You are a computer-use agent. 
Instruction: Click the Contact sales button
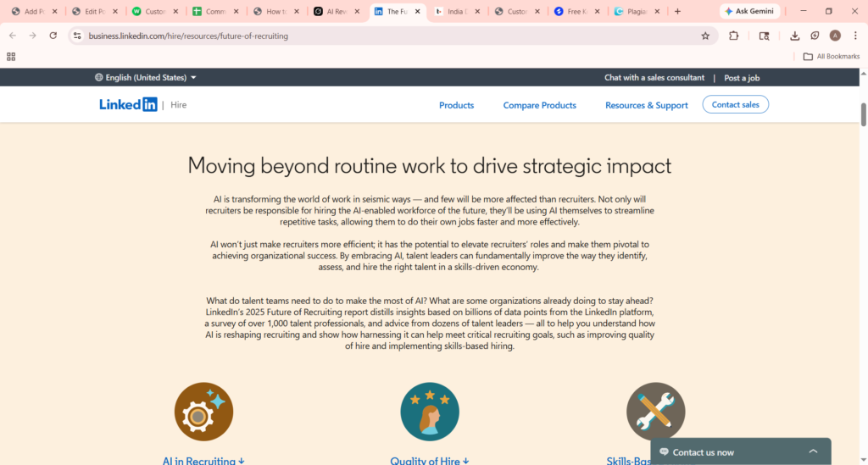(x=735, y=104)
